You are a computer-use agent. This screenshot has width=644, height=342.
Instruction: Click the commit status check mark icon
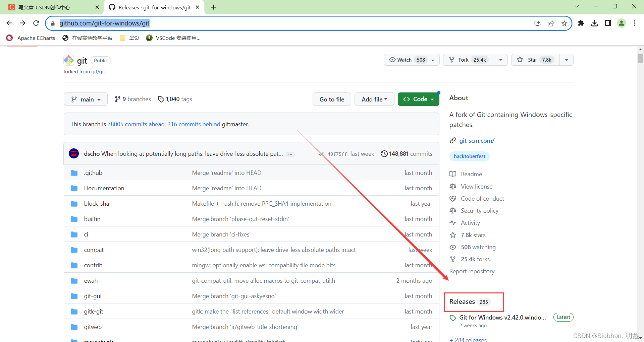click(x=321, y=154)
